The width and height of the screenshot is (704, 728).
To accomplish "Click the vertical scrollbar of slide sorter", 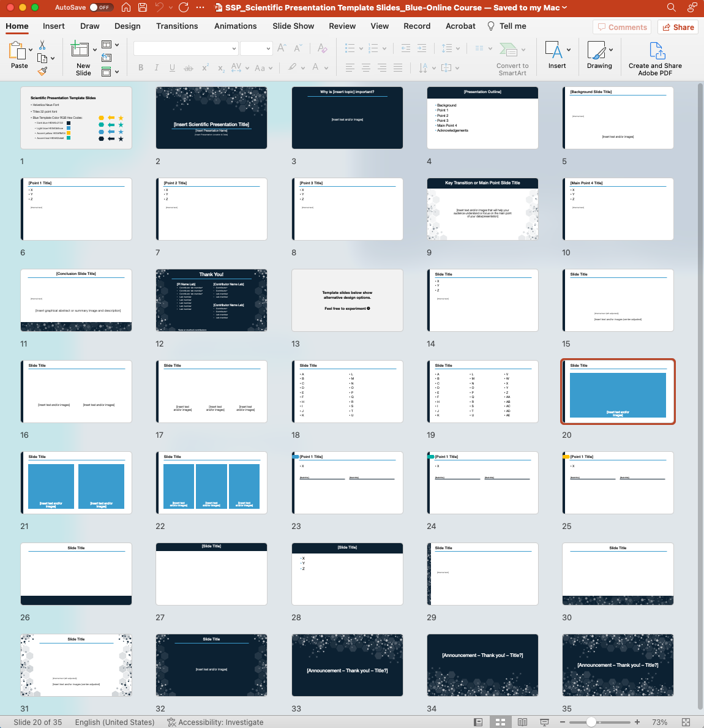I will [x=700, y=397].
